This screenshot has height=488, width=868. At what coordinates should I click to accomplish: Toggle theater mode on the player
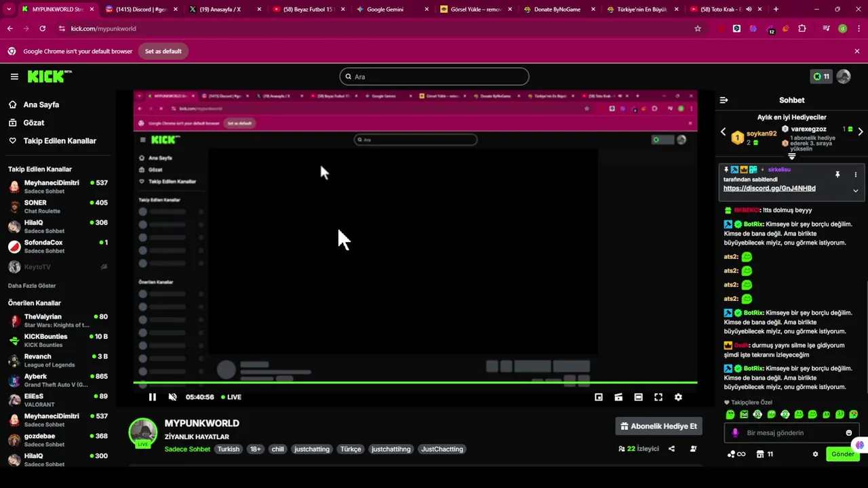638,397
